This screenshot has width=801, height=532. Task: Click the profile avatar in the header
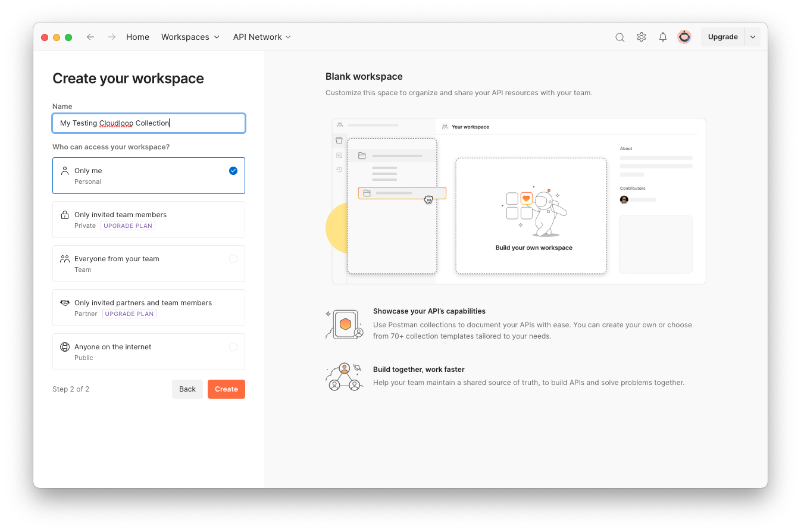[684, 37]
